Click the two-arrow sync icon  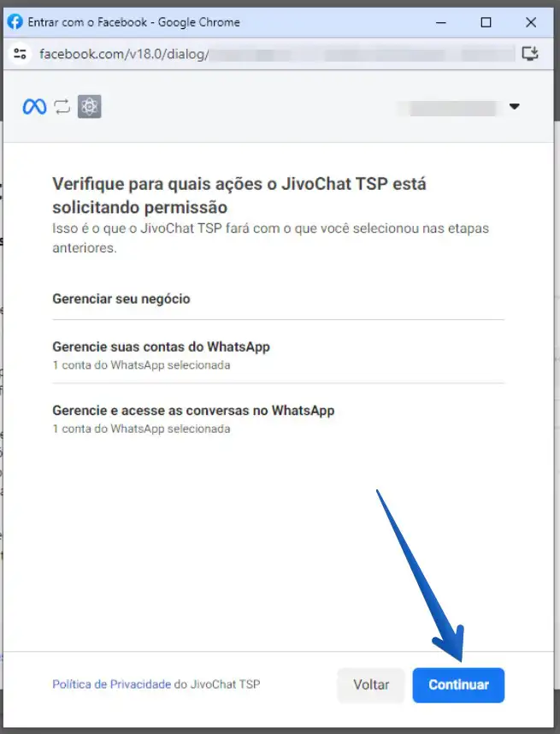(62, 107)
